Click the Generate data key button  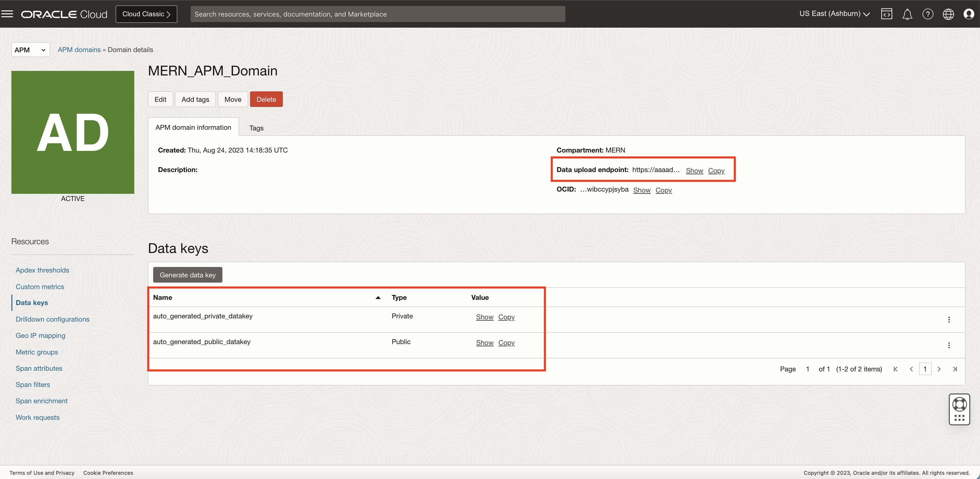(x=187, y=275)
